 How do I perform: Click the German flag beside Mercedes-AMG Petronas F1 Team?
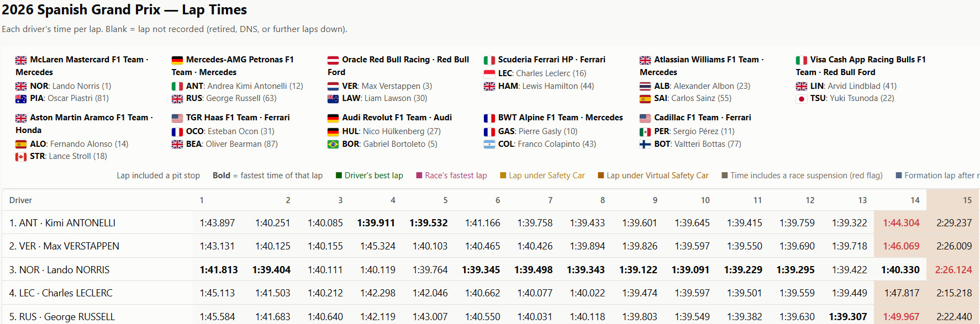point(177,60)
